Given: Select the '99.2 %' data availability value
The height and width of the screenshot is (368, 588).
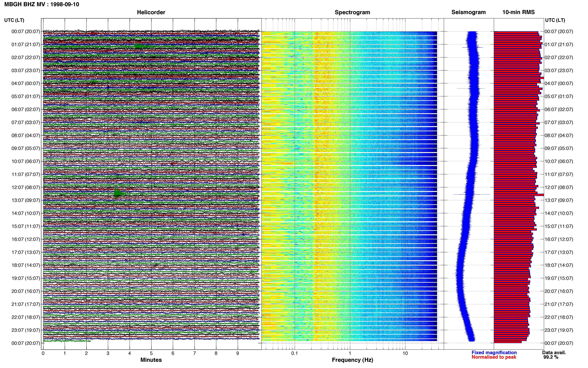Looking at the screenshot, I should (551, 357).
